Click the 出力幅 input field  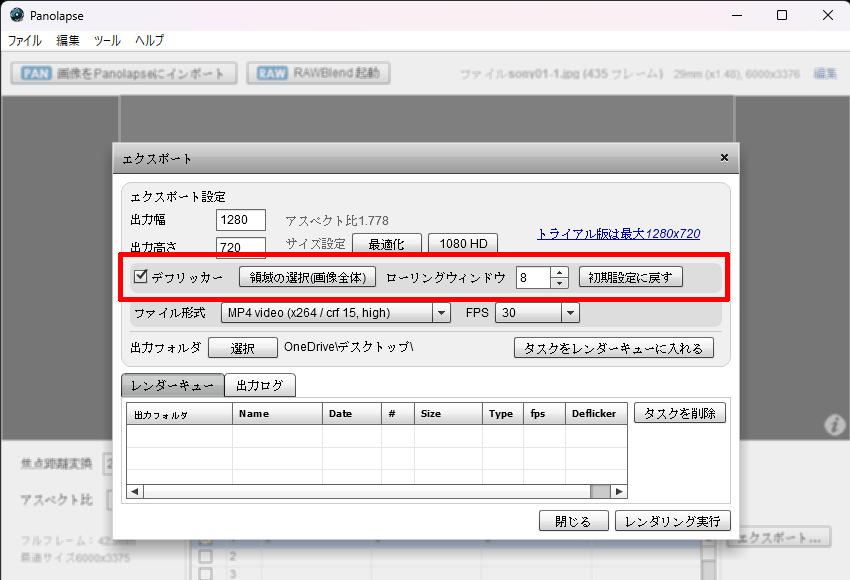[x=241, y=220]
